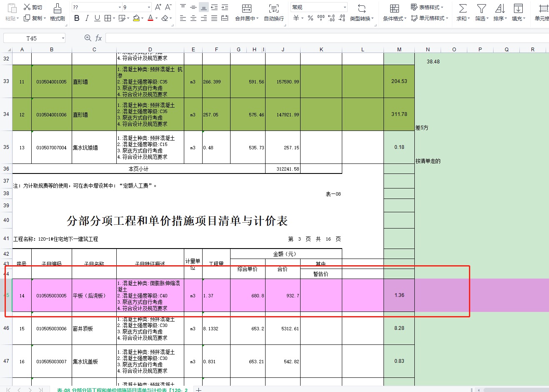Expand the Cell Style (单元格样式) dropdown
This screenshot has width=549, height=392.
point(447,18)
